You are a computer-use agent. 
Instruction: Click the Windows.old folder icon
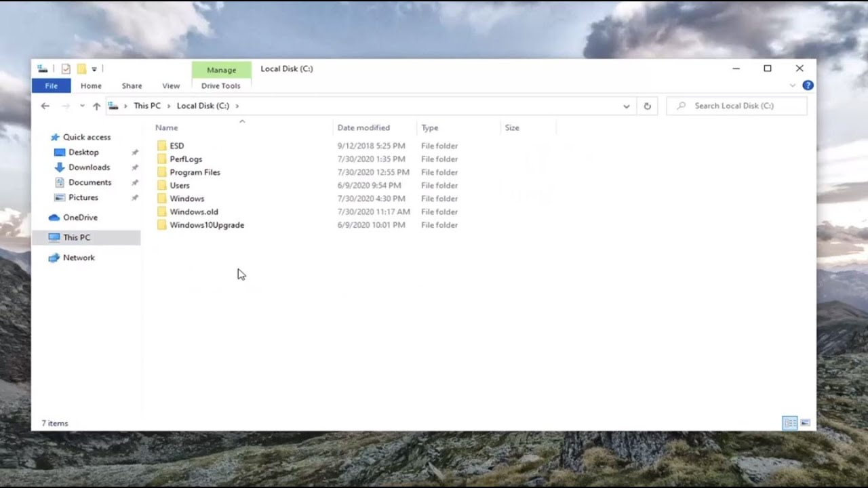coord(161,212)
